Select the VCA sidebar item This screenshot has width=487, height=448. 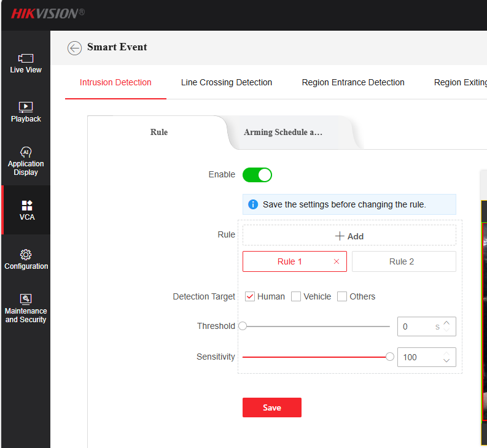pos(26,210)
